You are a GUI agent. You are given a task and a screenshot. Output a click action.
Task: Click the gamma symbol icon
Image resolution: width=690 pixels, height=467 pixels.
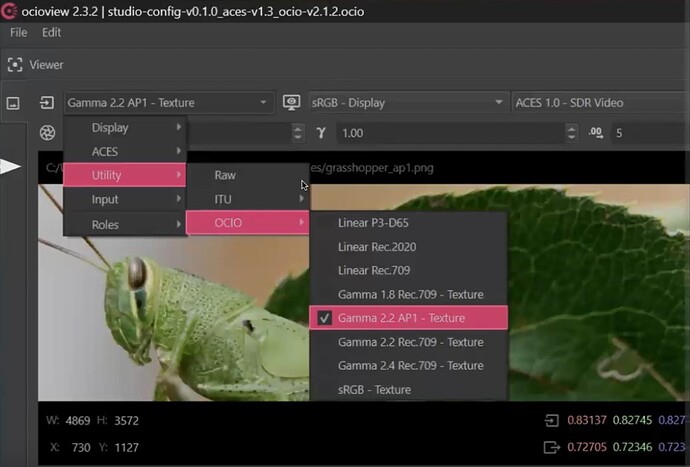[x=321, y=132]
